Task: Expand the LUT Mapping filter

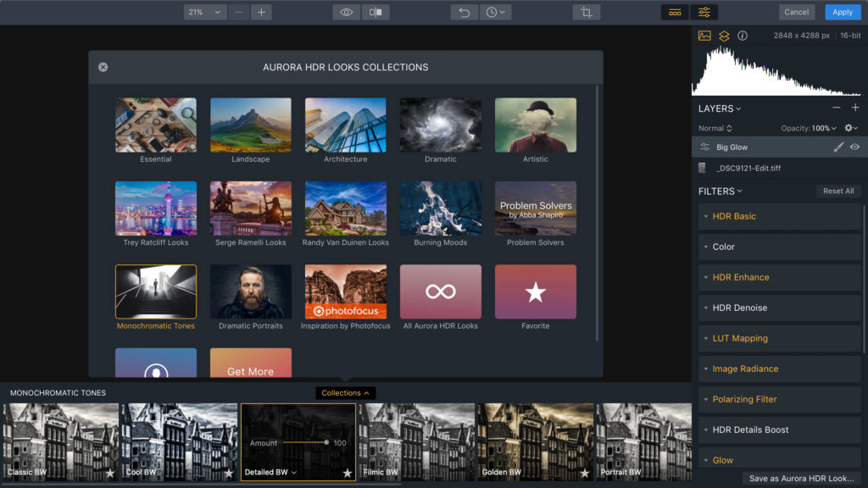Action: point(779,338)
